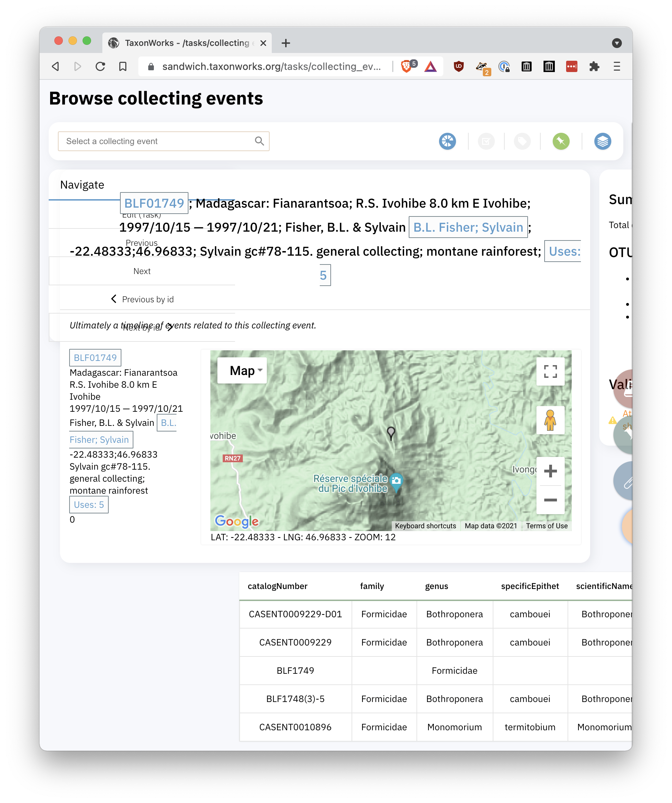Open the uBlock Origin extension icon
The height and width of the screenshot is (803, 672).
coord(458,66)
